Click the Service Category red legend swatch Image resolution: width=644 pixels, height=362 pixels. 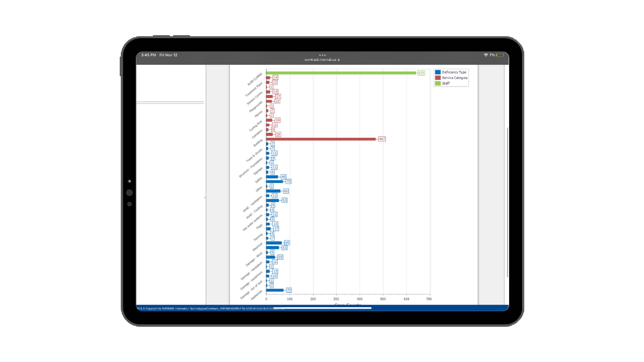point(438,78)
